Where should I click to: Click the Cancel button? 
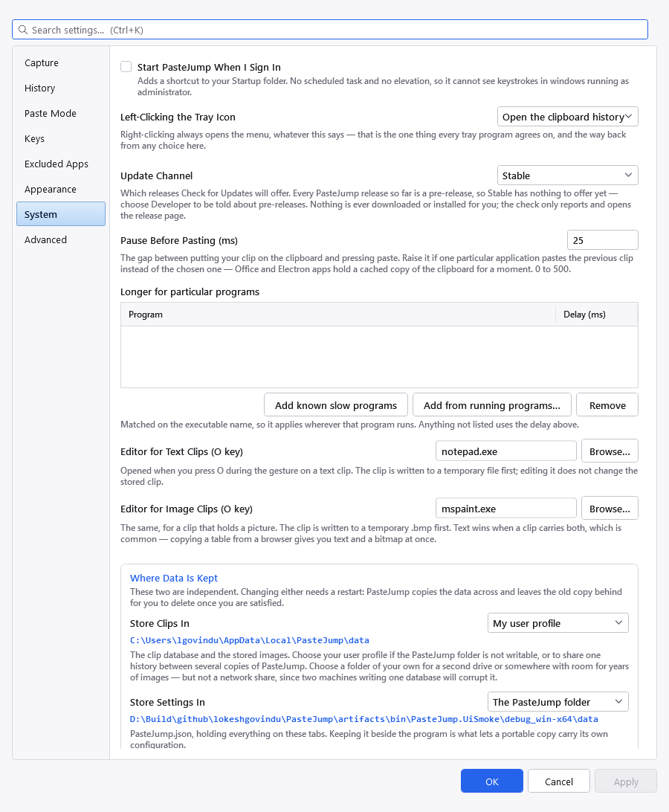559,781
